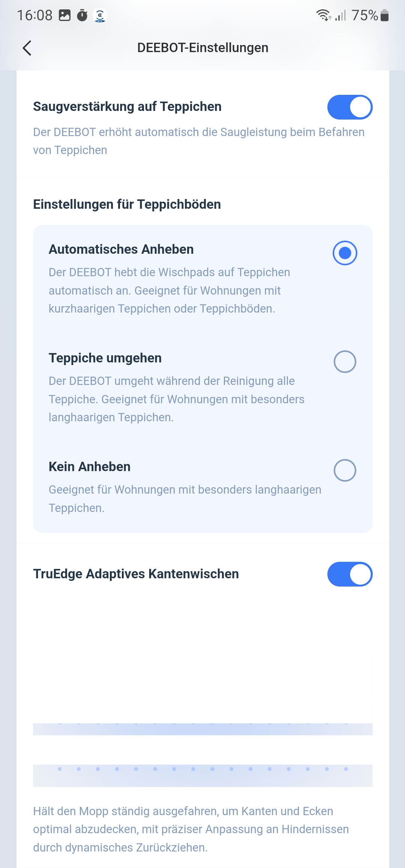Tap the stopwatch timer status icon
Viewport: 405px width, 868px height.
[x=82, y=15]
